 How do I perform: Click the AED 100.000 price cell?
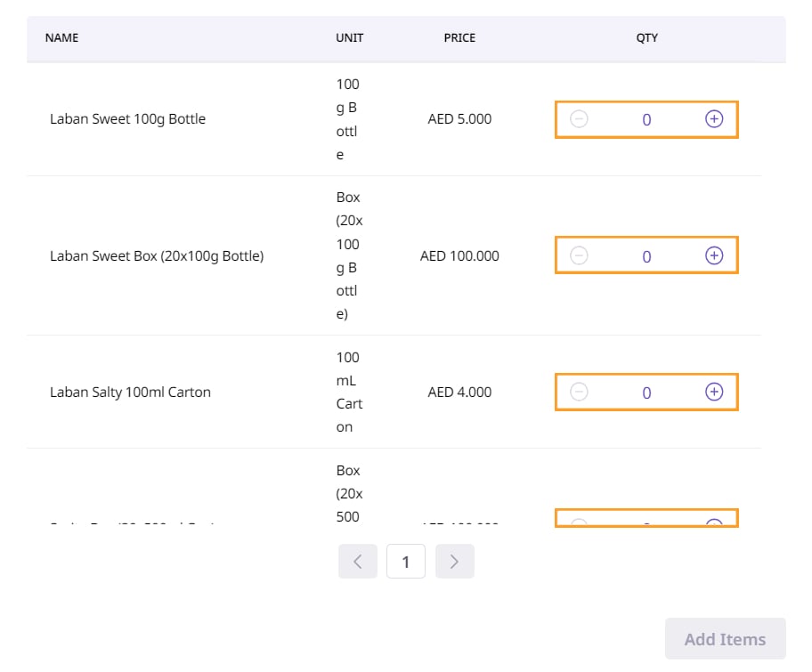point(459,256)
